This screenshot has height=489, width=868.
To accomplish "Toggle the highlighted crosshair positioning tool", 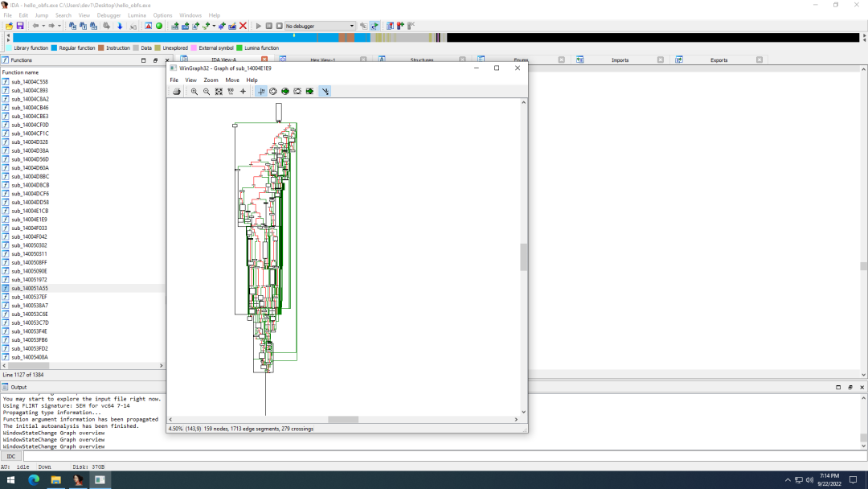I will 261,92.
